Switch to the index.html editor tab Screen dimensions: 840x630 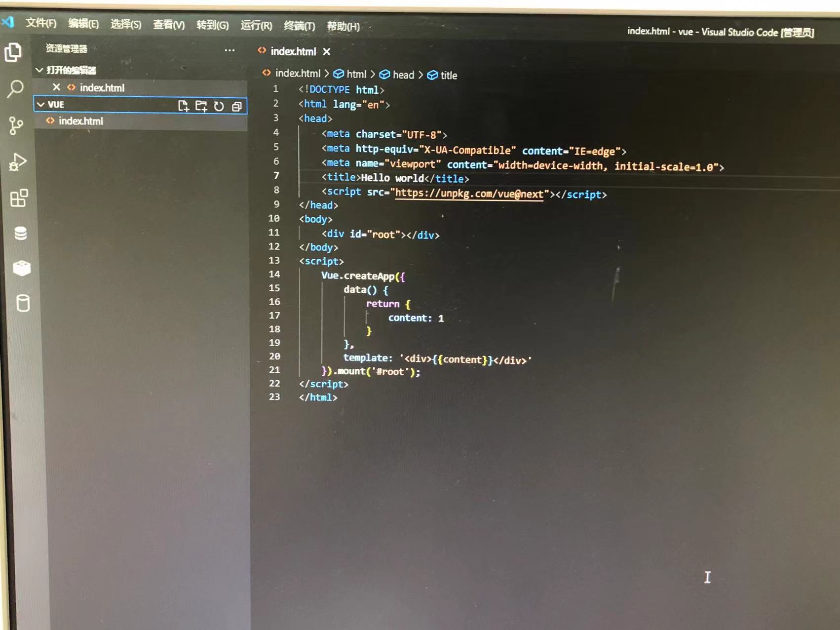point(293,51)
